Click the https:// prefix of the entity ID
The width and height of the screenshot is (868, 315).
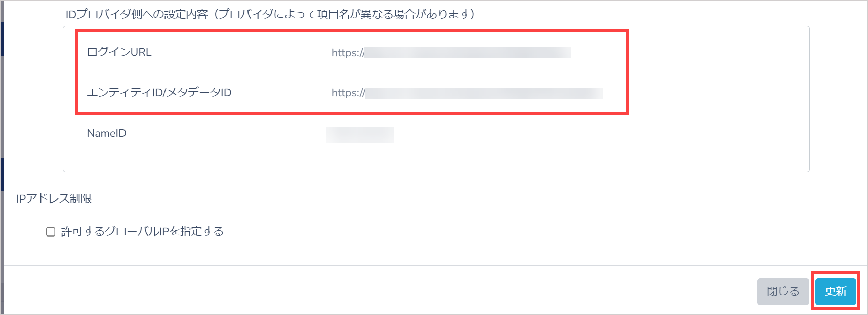point(348,93)
